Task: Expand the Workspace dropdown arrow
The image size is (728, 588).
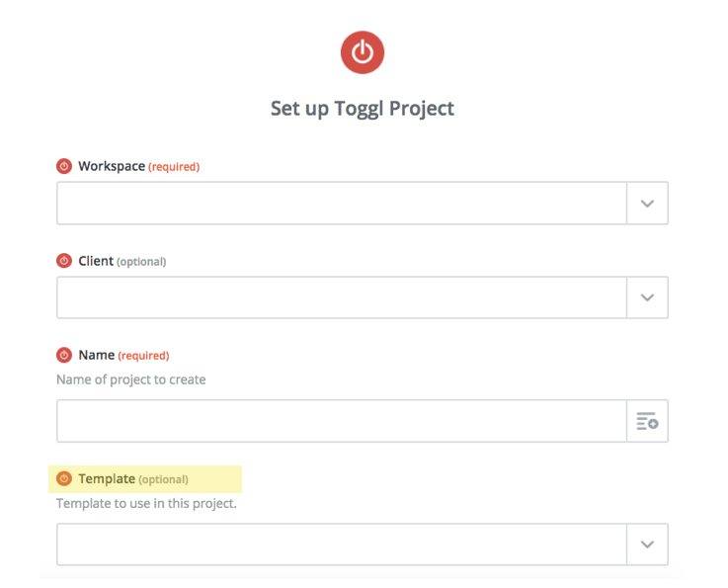Action: [647, 204]
